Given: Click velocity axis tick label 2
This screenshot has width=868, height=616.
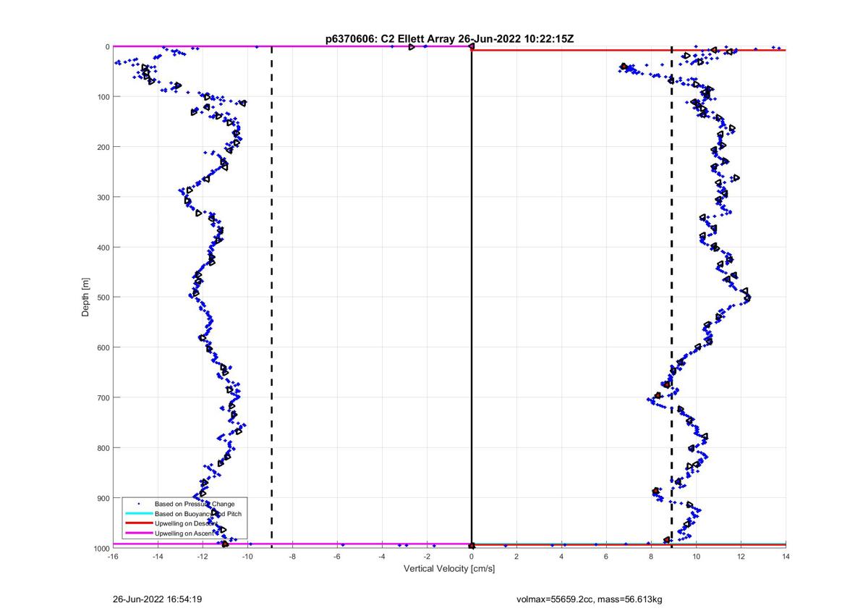Looking at the screenshot, I should point(516,557).
